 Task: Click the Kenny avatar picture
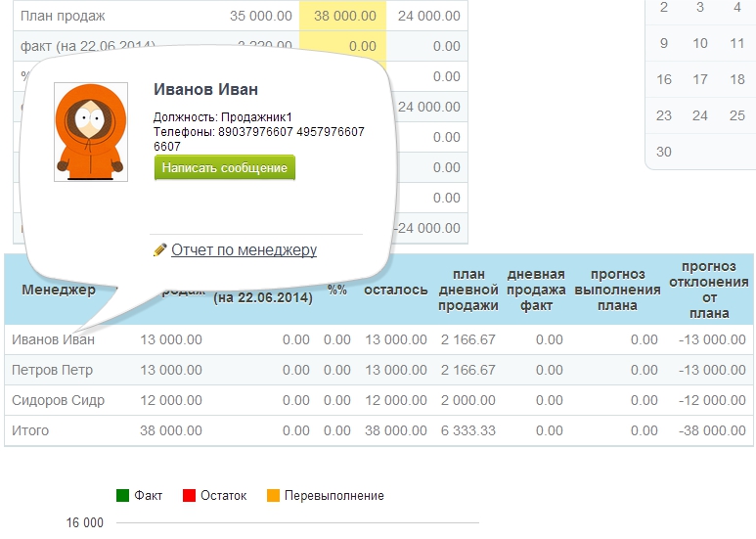click(90, 131)
